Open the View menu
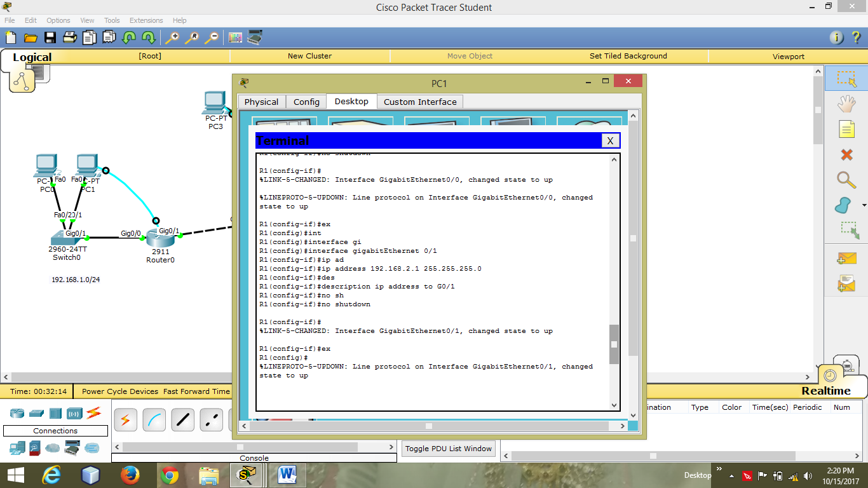Viewport: 868px width, 488px height. [87, 20]
